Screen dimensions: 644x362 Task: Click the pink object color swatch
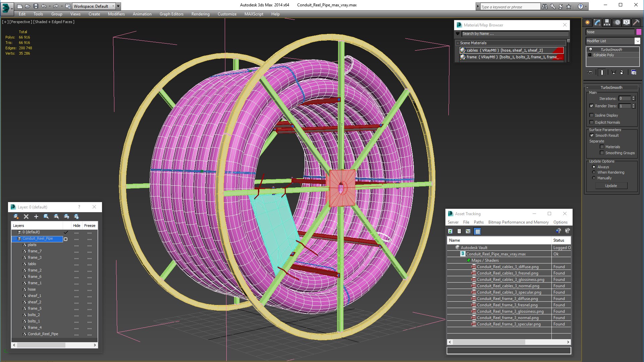pyautogui.click(x=639, y=32)
